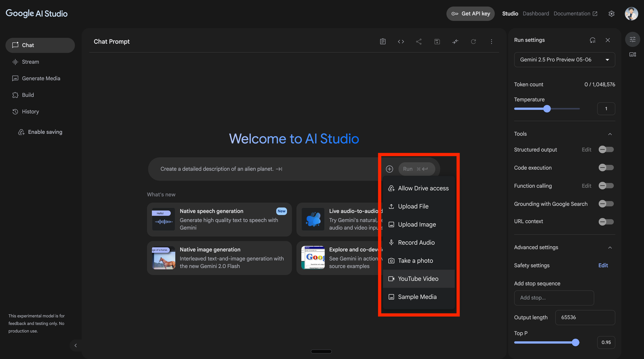Click the clear chat refresh icon
This screenshot has height=359, width=644.
tap(473, 41)
